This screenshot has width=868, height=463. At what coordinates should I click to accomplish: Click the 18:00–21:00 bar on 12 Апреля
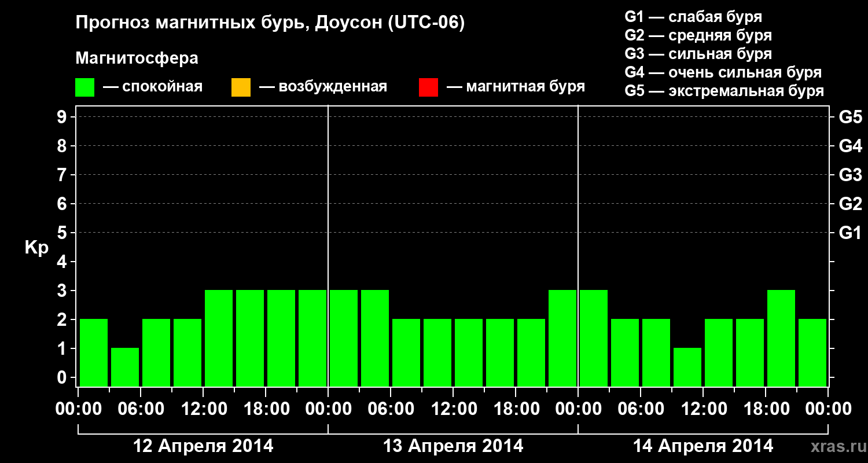click(281, 338)
